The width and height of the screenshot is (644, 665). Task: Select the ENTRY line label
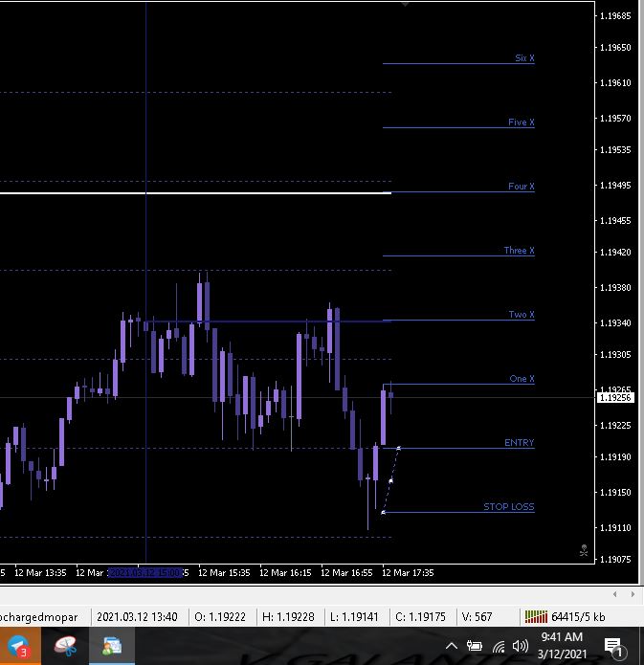coord(520,442)
